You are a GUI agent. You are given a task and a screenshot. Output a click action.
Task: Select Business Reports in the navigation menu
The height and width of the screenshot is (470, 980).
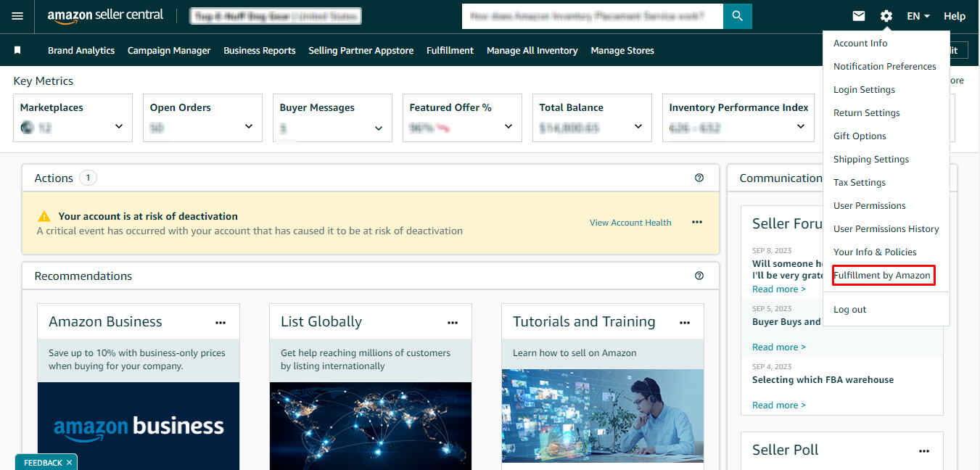259,50
